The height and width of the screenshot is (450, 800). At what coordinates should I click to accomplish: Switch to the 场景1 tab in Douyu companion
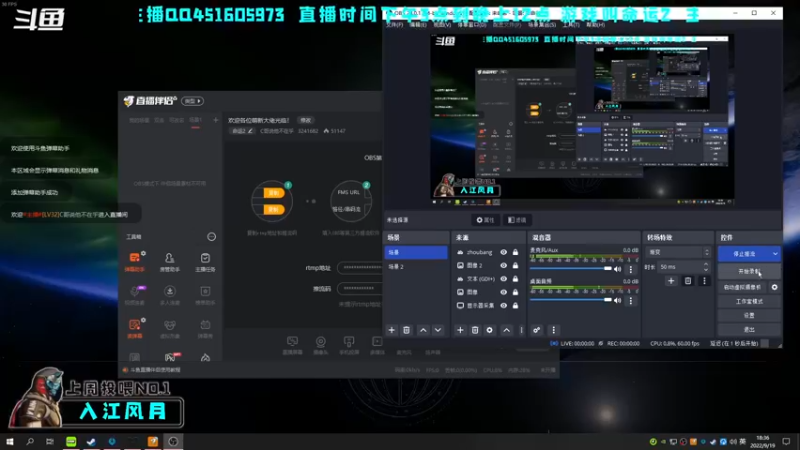(x=195, y=120)
